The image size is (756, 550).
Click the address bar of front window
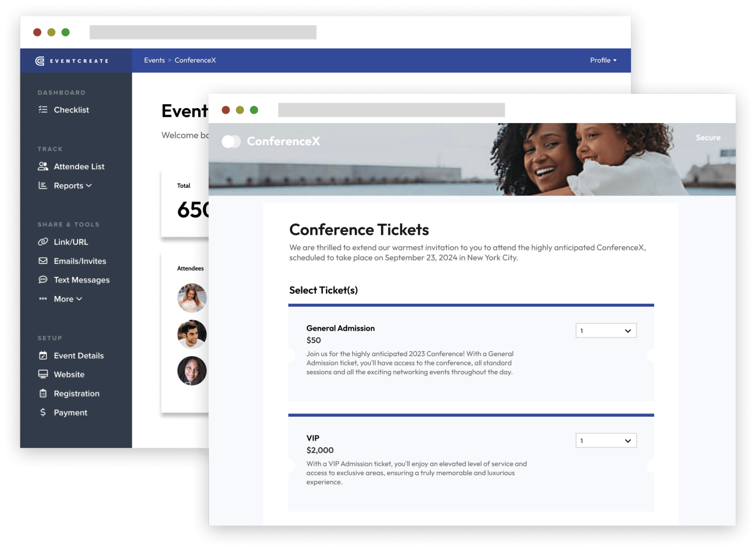391,110
